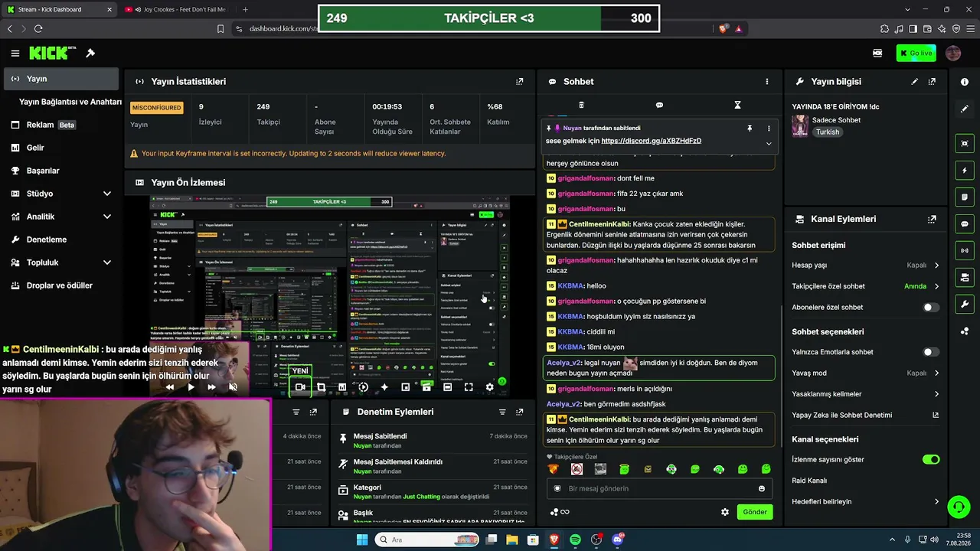Click the Gönder send button
This screenshot has height=551, width=980.
tap(755, 512)
